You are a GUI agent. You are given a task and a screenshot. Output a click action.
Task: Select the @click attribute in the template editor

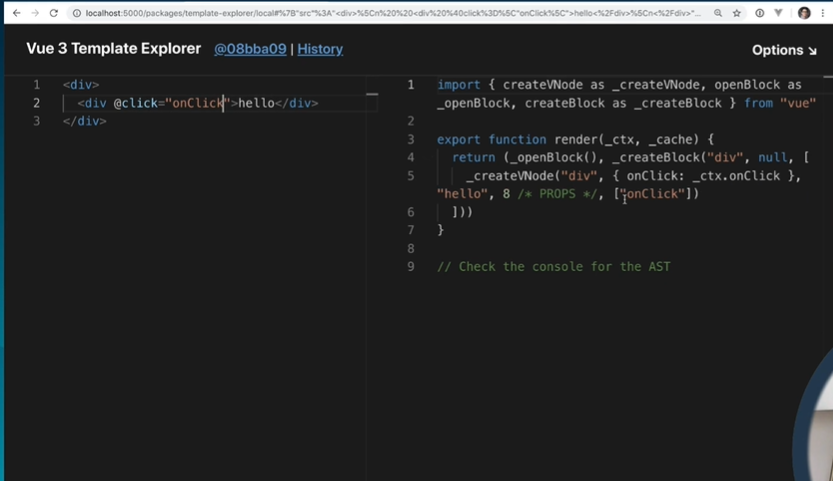coord(135,103)
